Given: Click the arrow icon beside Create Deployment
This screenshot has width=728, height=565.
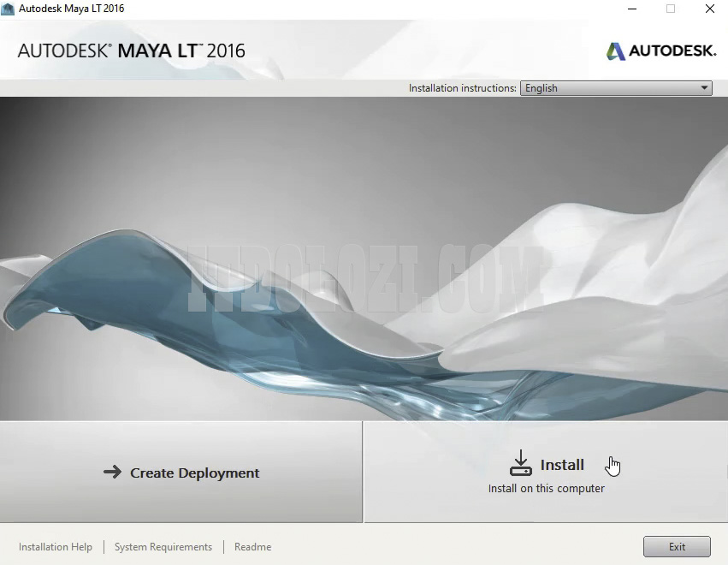Looking at the screenshot, I should pyautogui.click(x=112, y=472).
